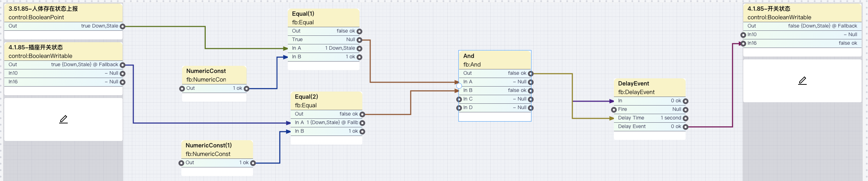Click the In10 row of 插座开关状态 block
The width and height of the screenshot is (868, 181).
click(x=63, y=73)
